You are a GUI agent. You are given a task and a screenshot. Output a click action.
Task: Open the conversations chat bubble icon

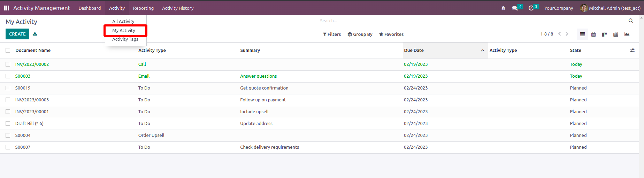coord(515,8)
